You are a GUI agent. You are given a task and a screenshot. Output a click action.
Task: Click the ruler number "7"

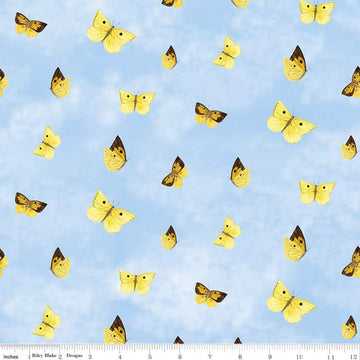210,356
